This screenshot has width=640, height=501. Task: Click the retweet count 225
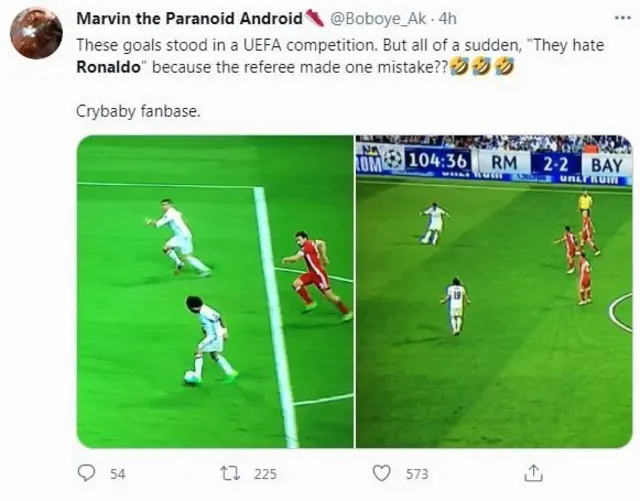coord(265,474)
